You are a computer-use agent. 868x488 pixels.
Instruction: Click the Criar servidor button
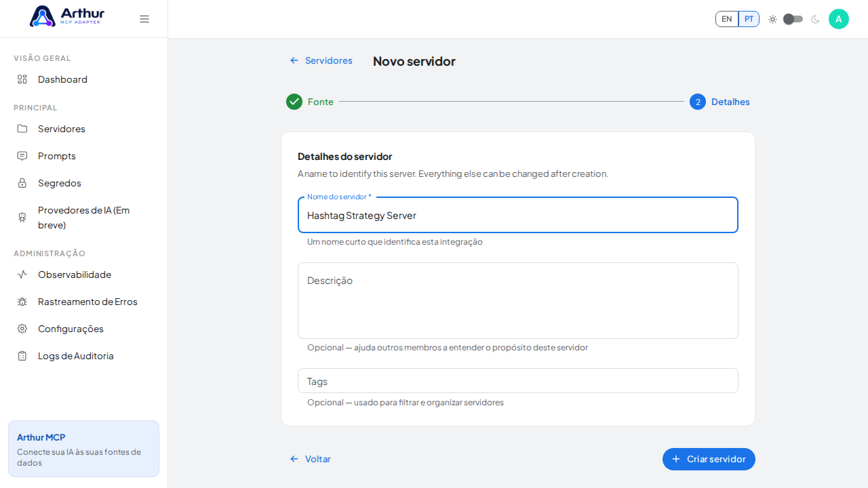[x=709, y=459]
